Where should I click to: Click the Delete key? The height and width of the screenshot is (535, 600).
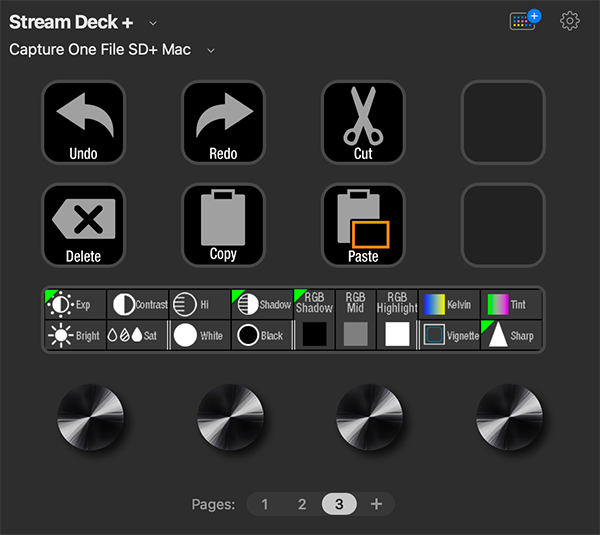(83, 225)
